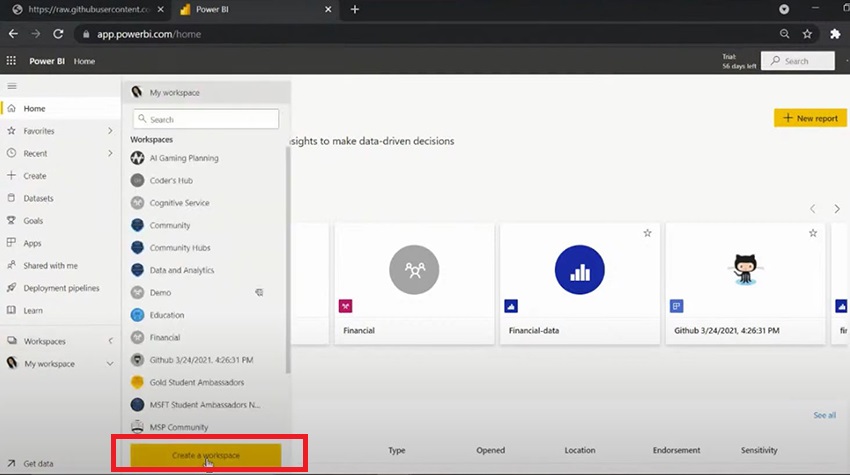
Task: Focus the workspaces search field
Action: point(206,119)
